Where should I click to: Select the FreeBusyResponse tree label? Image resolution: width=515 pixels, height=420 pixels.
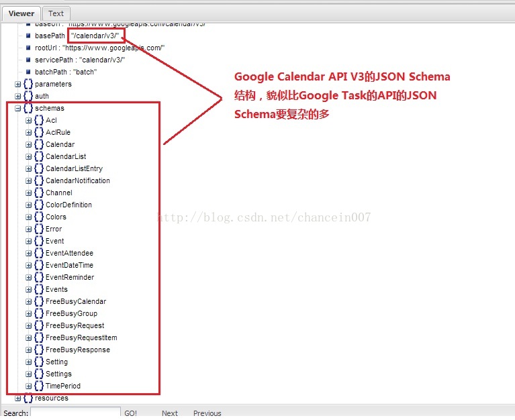click(x=78, y=350)
